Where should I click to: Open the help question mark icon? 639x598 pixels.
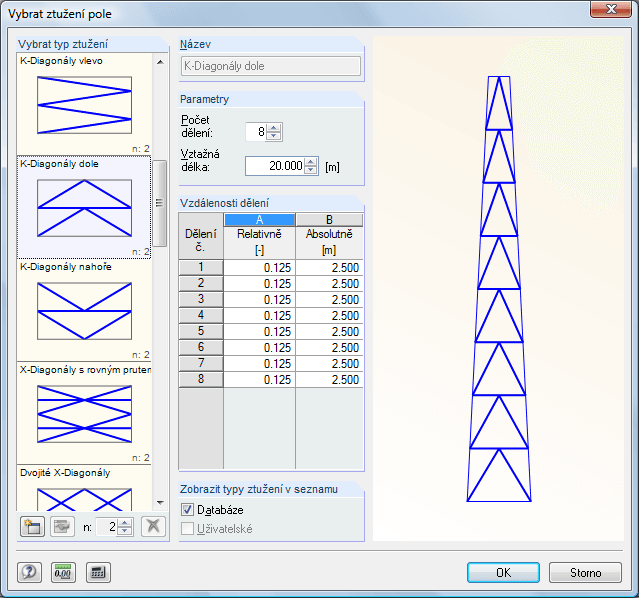click(x=29, y=572)
